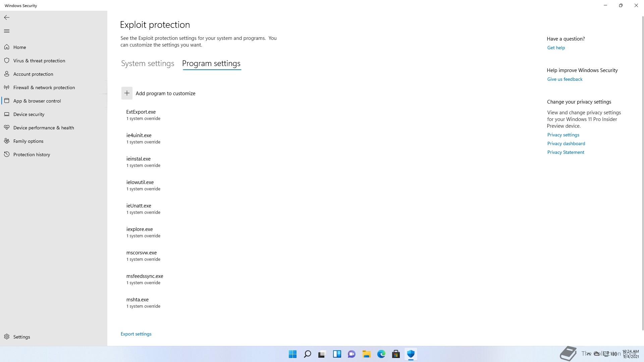This screenshot has width=644, height=362.
Task: Open Virus & threat protection shield icon
Action: click(x=7, y=61)
